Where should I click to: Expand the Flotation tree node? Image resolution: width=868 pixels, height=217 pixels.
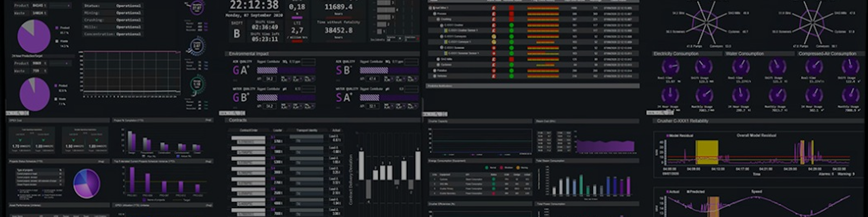coord(434,71)
